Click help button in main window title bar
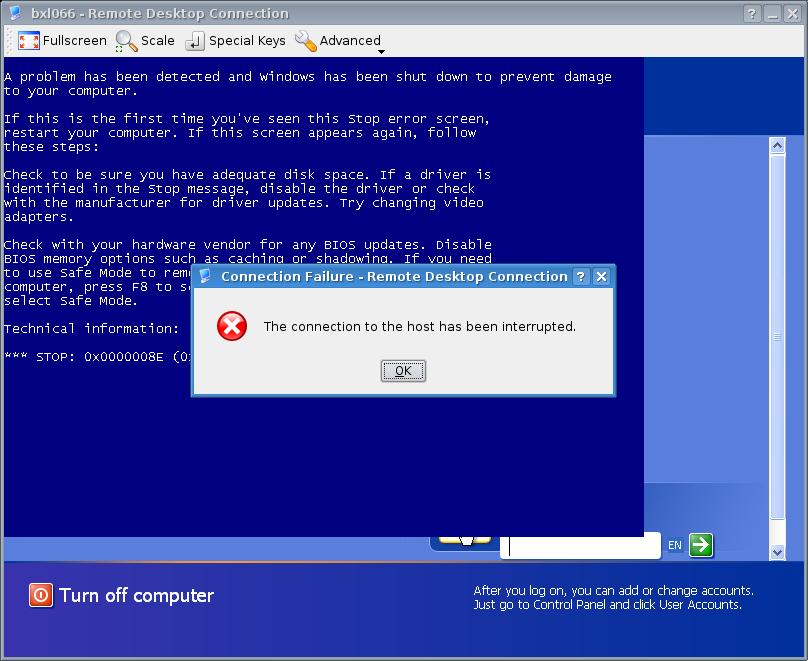The width and height of the screenshot is (808, 661). pyautogui.click(x=752, y=13)
